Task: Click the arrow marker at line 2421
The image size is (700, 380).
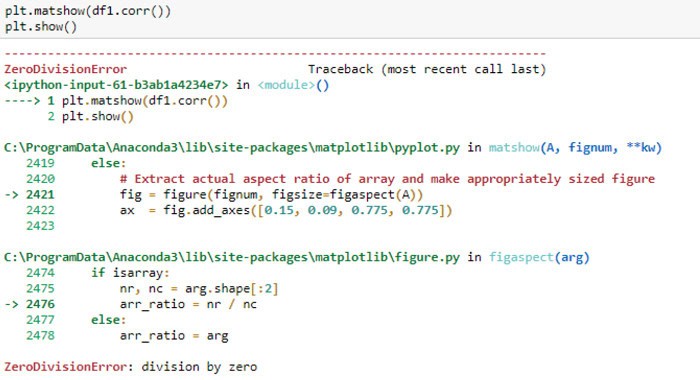Action: click(x=11, y=195)
